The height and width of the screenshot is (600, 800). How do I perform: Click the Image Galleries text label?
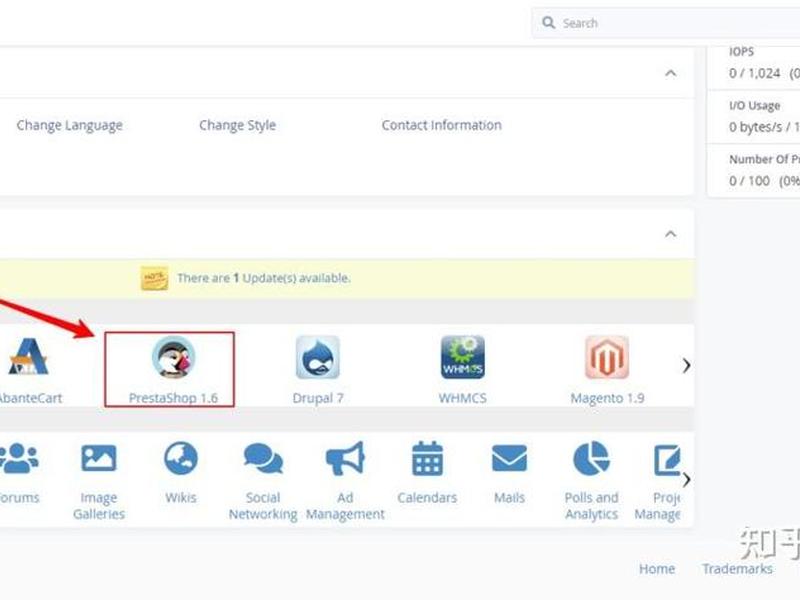click(99, 506)
